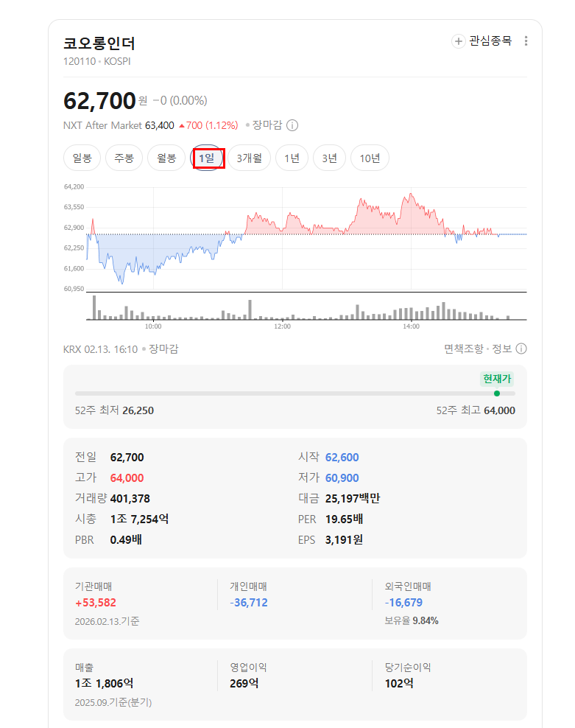The width and height of the screenshot is (575, 728).
Task: Click the 52주 최고 64,000 value
Action: click(x=499, y=410)
